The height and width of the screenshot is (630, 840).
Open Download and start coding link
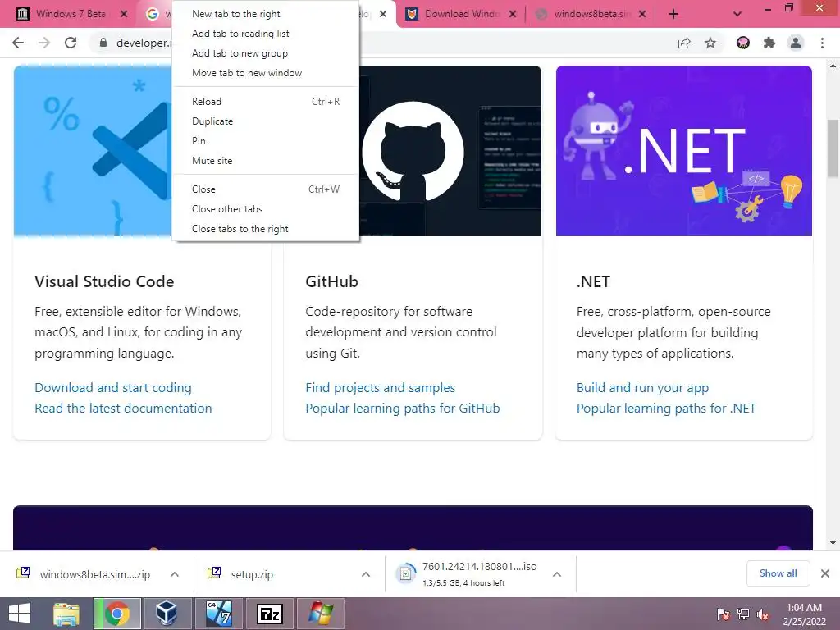click(x=113, y=387)
